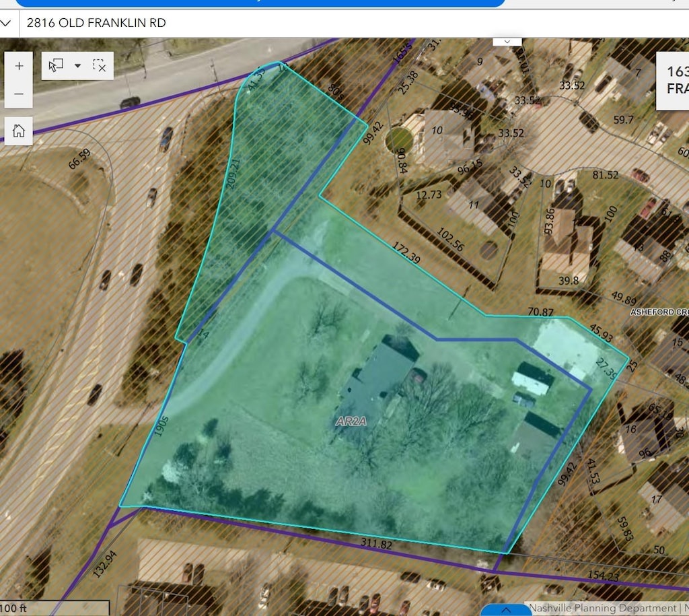Click the Nashville Planning Department attribution
This screenshot has height=616, width=689.
(602, 608)
